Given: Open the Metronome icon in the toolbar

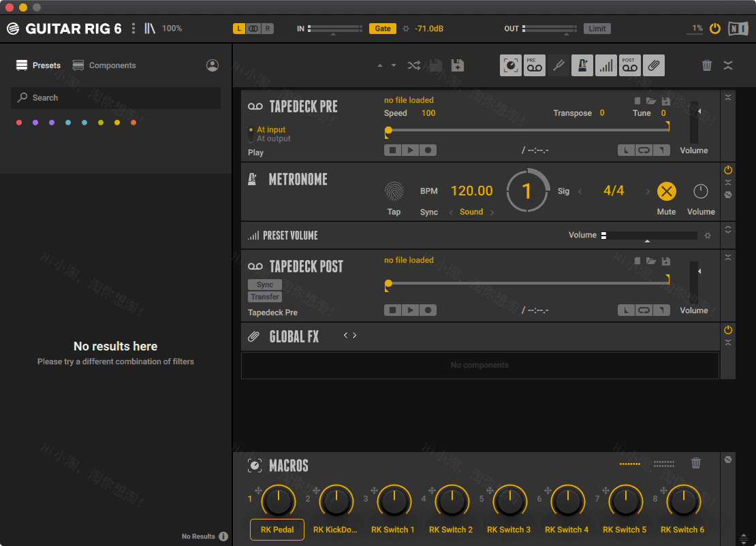Looking at the screenshot, I should pyautogui.click(x=582, y=65).
